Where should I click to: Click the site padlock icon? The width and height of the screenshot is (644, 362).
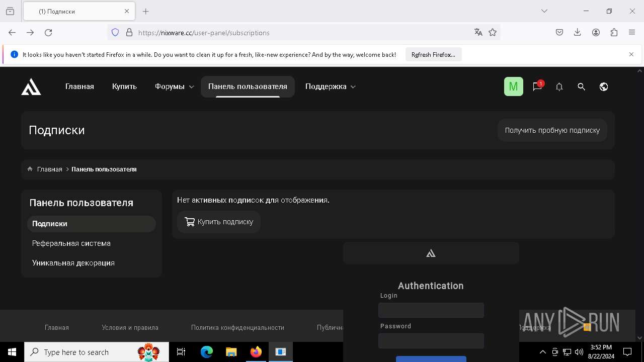point(129,32)
